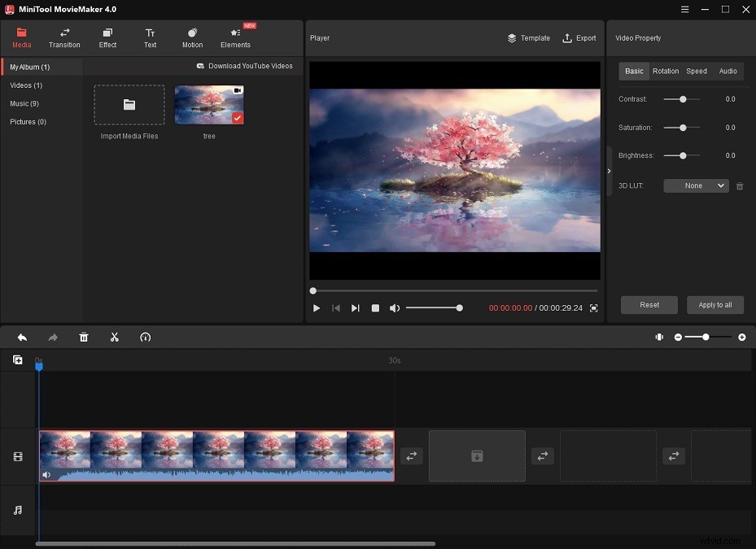Viewport: 756px width, 549px height.
Task: Toggle the red checkmark on tree thumbnail
Action: [237, 118]
